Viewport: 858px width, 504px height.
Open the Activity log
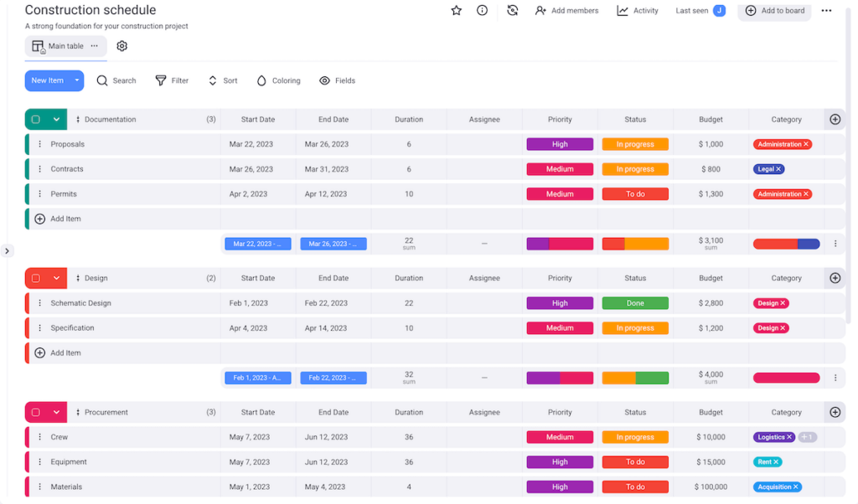pyautogui.click(x=638, y=11)
